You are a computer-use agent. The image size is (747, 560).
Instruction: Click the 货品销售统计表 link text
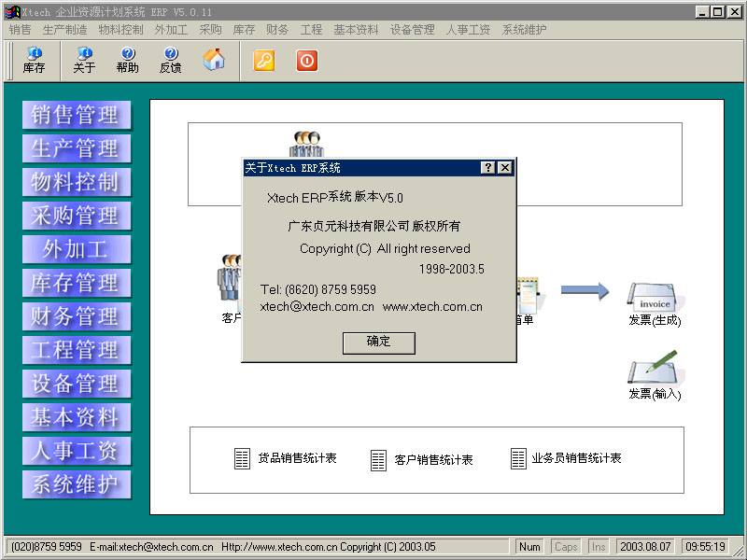pos(297,458)
